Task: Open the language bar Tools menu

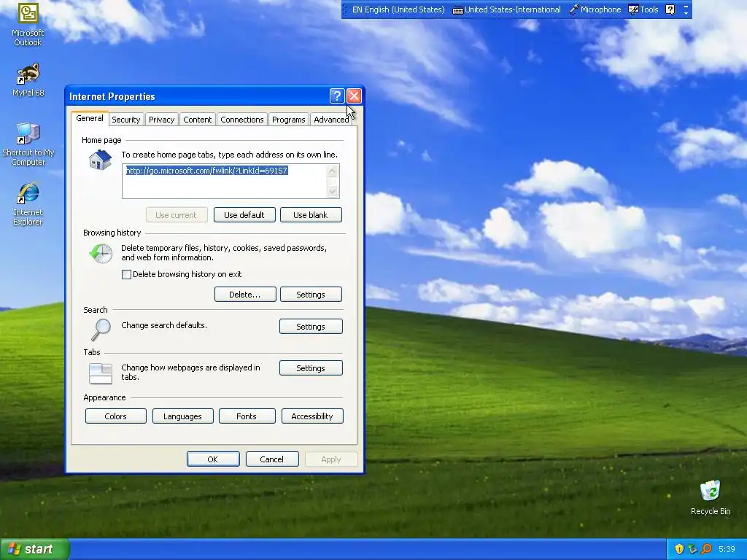Action: coord(643,9)
